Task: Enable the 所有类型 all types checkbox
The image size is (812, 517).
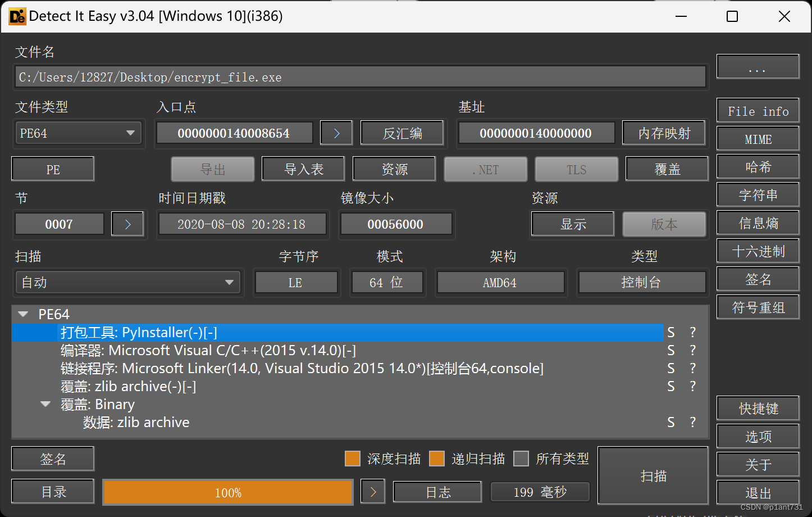Action: point(521,459)
